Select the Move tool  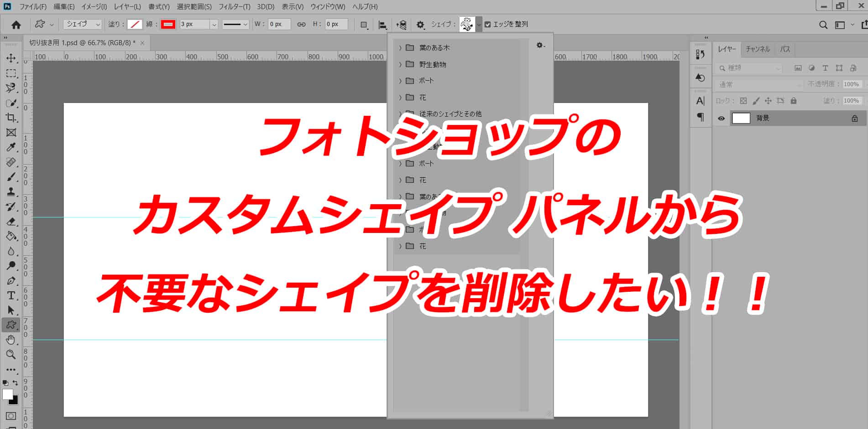coord(11,58)
